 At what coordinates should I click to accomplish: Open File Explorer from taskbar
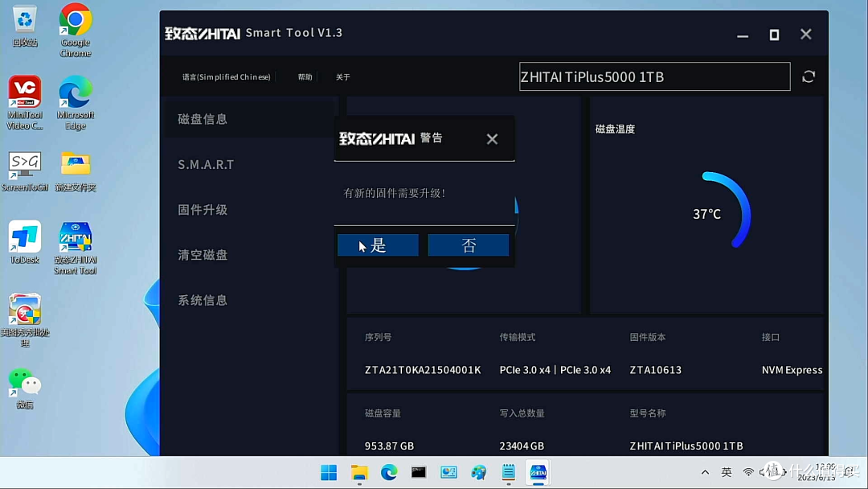[359, 472]
